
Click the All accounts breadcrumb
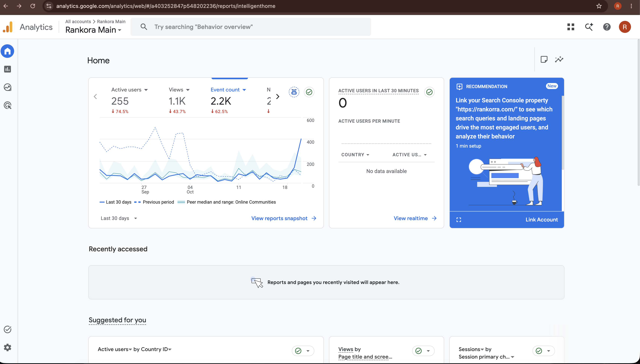78,21
